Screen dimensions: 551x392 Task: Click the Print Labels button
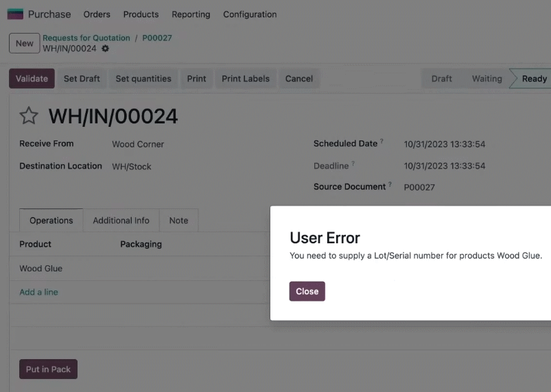coord(246,79)
